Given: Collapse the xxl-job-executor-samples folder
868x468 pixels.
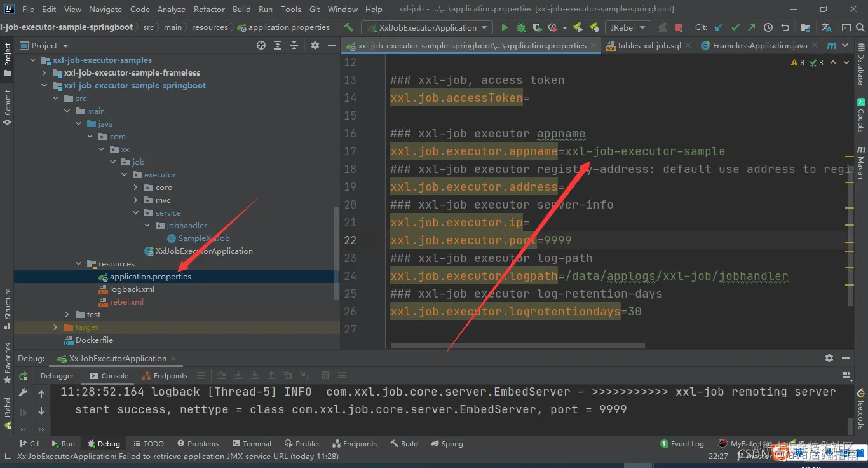Looking at the screenshot, I should 33,60.
